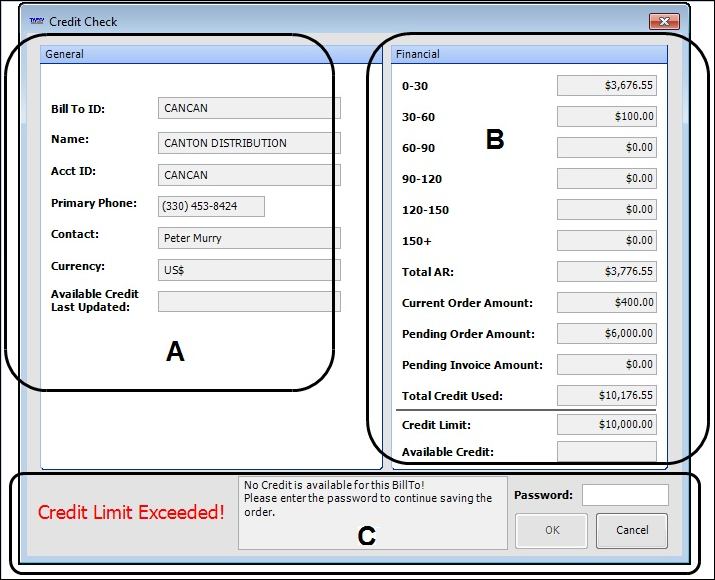Click the Financial panel header
The image size is (715, 580).
529,54
